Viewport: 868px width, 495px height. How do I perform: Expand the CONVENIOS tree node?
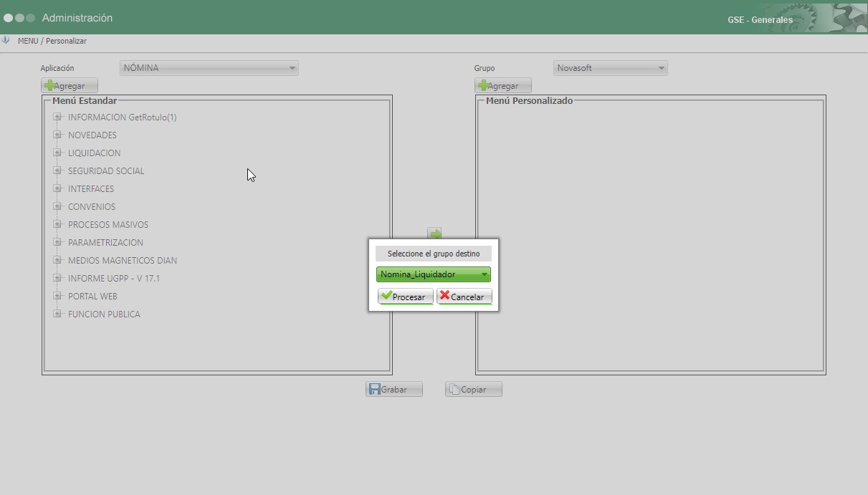tap(57, 206)
